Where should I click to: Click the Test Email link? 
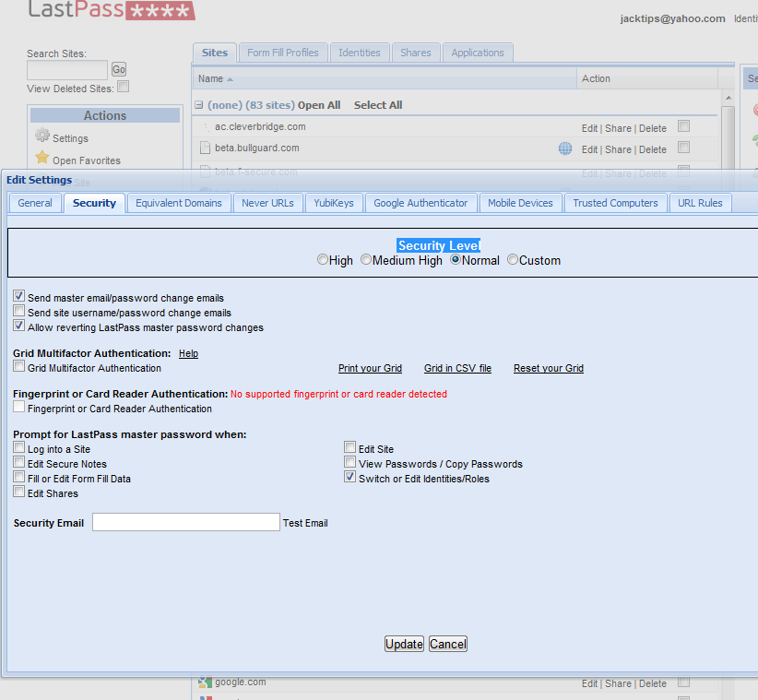pyautogui.click(x=305, y=523)
